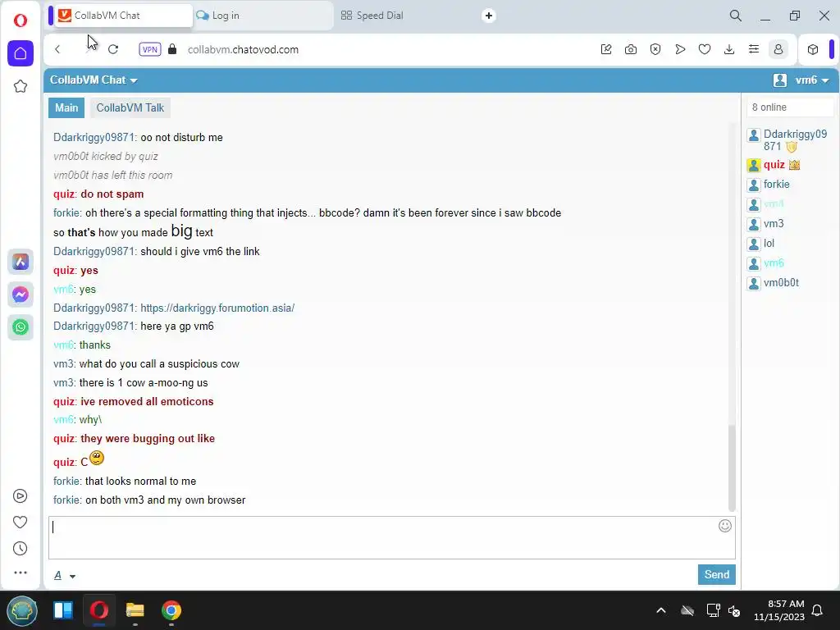Open the Opera home sidebar button
Image resolution: width=840 pixels, height=630 pixels.
tap(21, 53)
